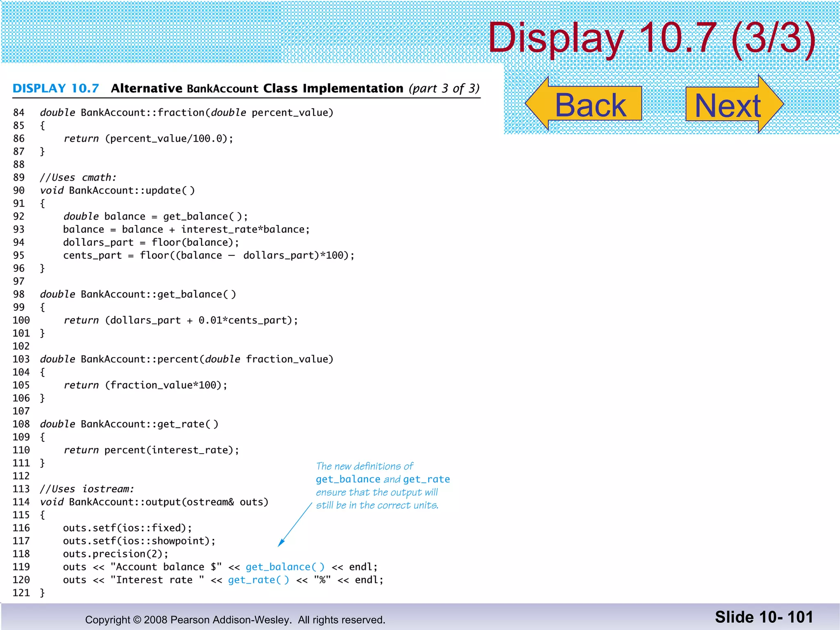This screenshot has height=630, width=840.
Task: Click 'balance = balance + interest_rate*balance;' line
Action: point(187,230)
